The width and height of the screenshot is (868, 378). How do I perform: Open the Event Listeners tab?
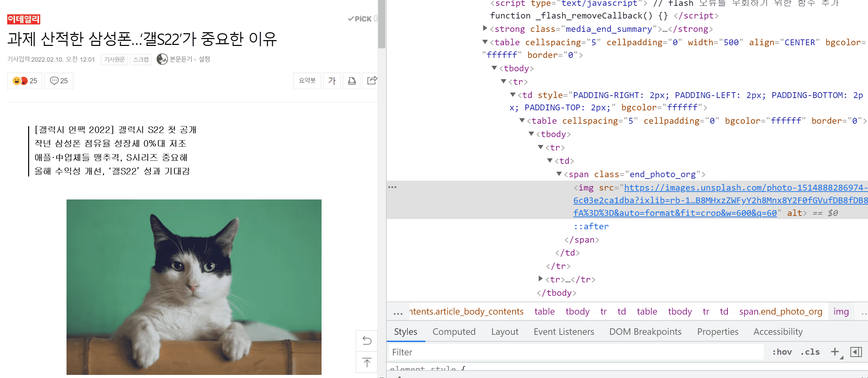tap(564, 331)
